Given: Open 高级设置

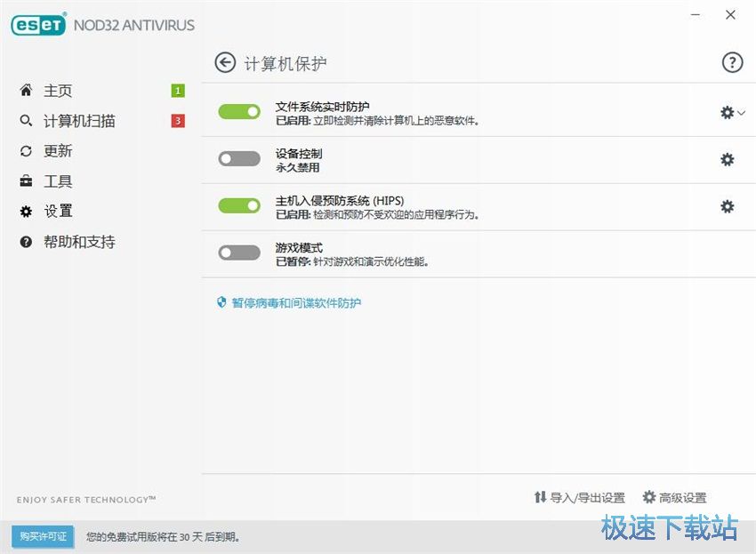Looking at the screenshot, I should [674, 497].
